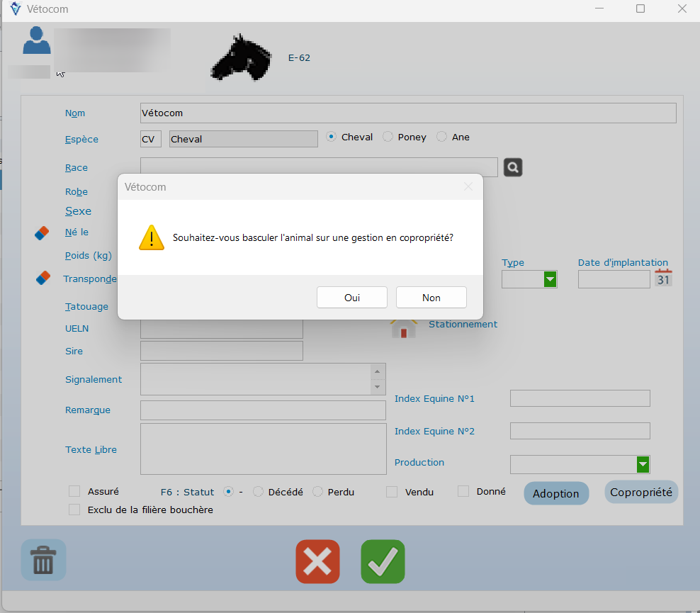The image size is (700, 613).
Task: Click the green checkmark validate icon
Action: pyautogui.click(x=383, y=561)
